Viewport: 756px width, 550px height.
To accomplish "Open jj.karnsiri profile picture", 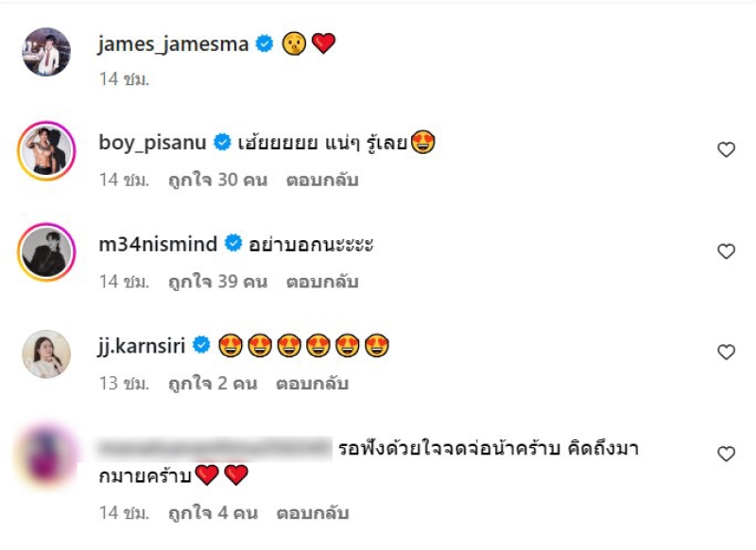I will pos(46,353).
